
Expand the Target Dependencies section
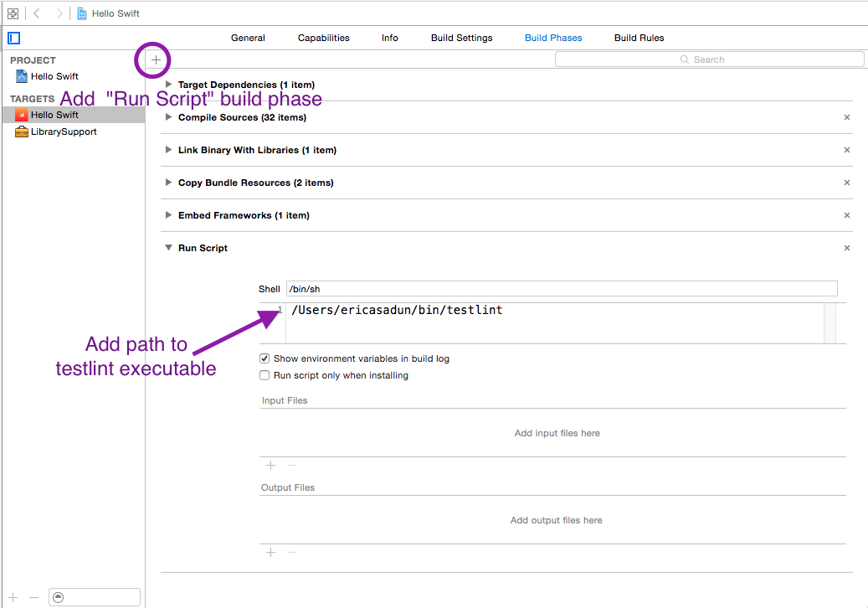tap(168, 85)
